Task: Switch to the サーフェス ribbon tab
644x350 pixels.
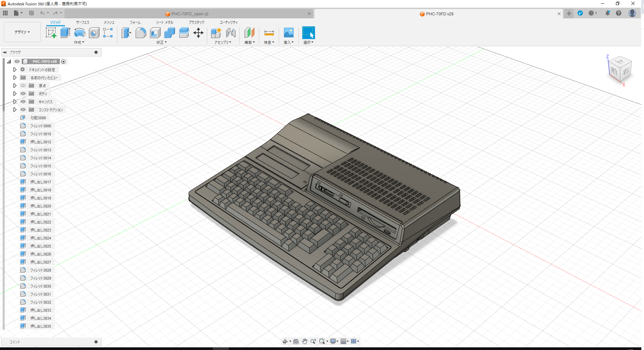Action: 82,22
